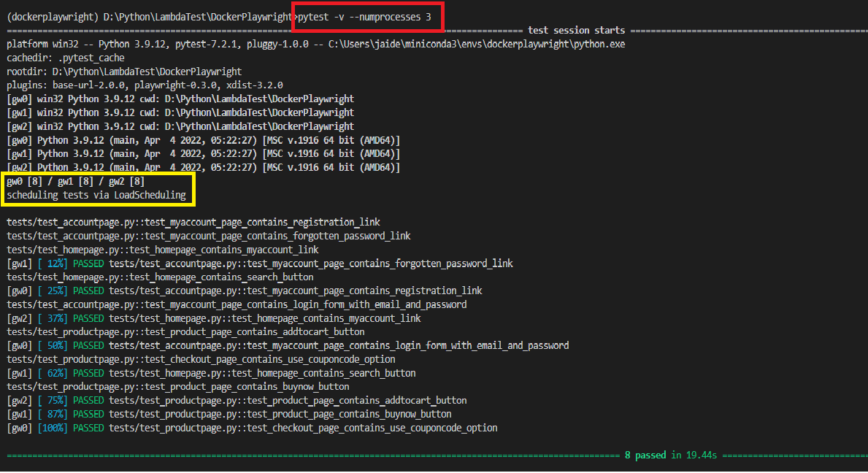Screen dimensions: 868x473
Task: Click the 'gw0 [8] / gw1 [8] / gw2 [8]' line
Action: pos(76,182)
